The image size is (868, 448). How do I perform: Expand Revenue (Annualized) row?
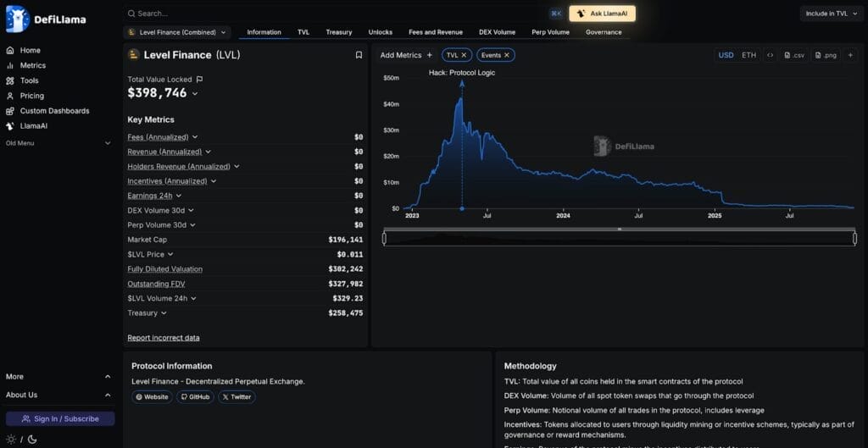[x=208, y=152]
